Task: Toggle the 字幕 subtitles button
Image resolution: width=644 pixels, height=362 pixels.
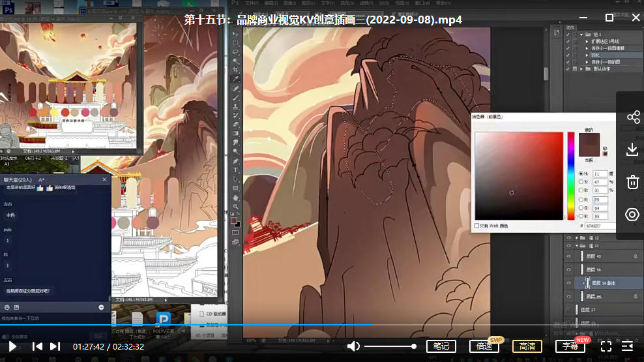Action: point(570,346)
